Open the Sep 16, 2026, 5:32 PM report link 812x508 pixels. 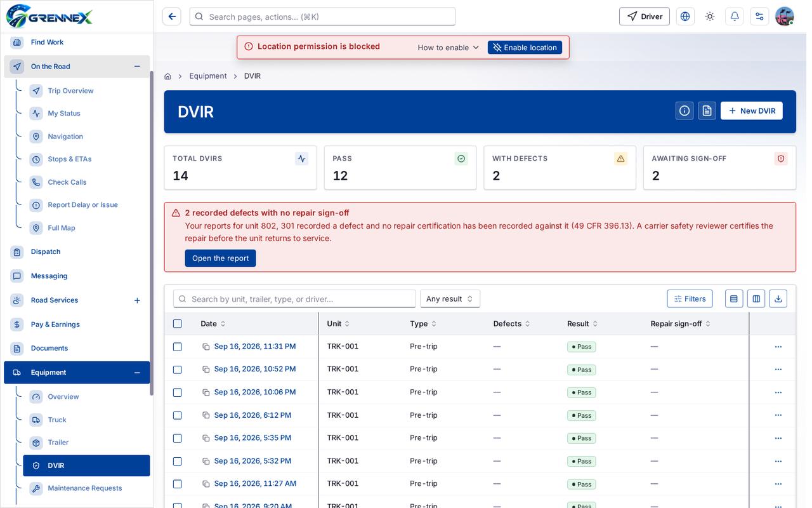coord(252,461)
